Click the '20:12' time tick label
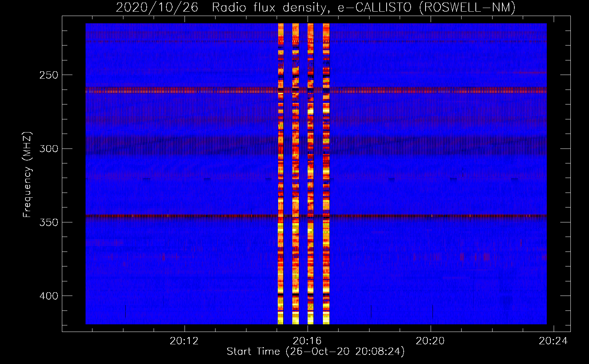The height and width of the screenshot is (364, 589). tap(184, 341)
